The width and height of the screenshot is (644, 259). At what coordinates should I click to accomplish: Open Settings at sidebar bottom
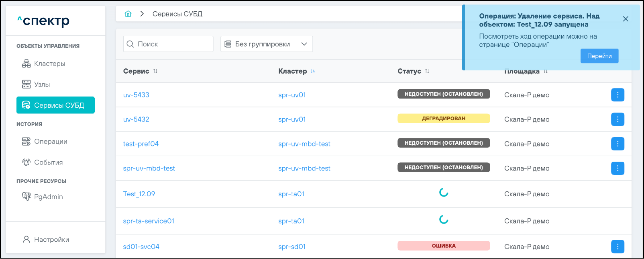[x=51, y=240]
